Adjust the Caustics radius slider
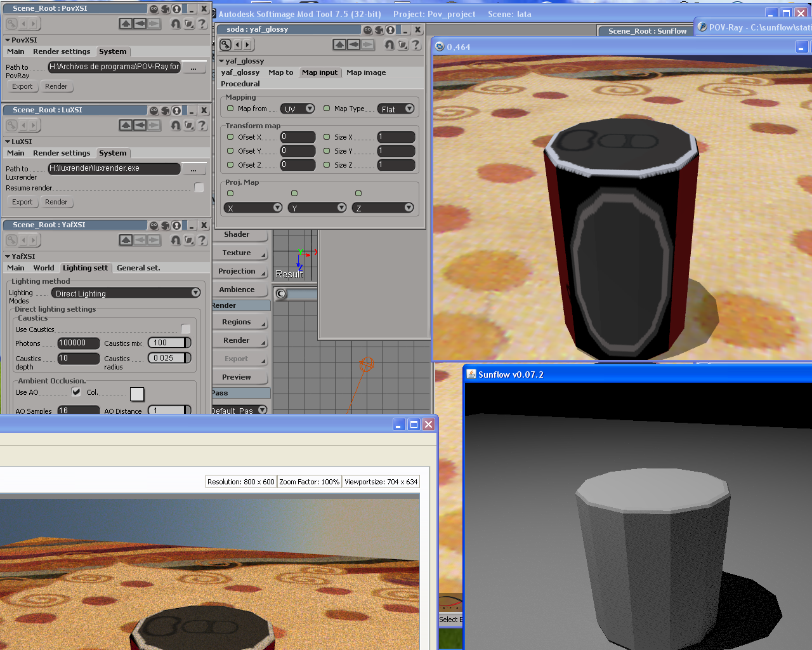 pyautogui.click(x=169, y=358)
